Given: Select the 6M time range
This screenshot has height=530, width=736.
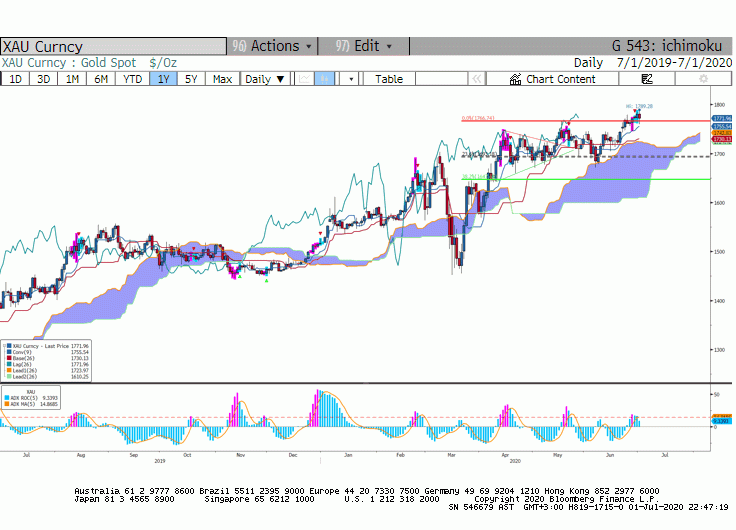Looking at the screenshot, I should 100,79.
